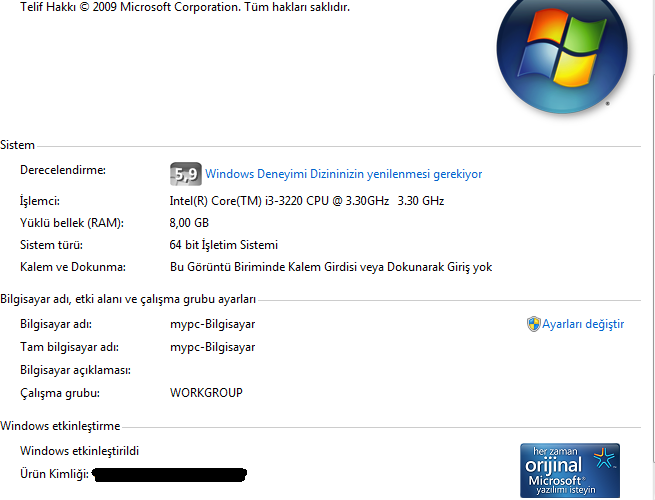655x500 pixels.
Task: Click the Bilgisayar adı, etki alanı section heading
Action: point(128,299)
